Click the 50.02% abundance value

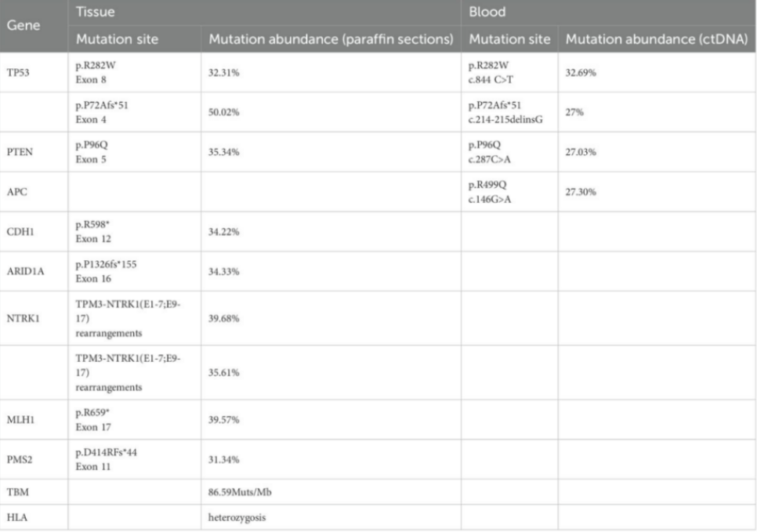click(223, 112)
